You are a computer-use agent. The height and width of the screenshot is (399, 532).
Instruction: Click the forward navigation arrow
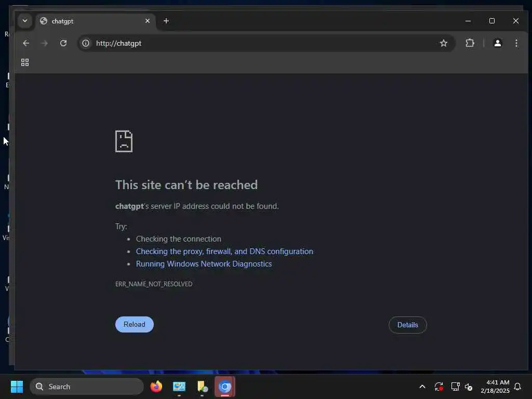click(x=45, y=44)
